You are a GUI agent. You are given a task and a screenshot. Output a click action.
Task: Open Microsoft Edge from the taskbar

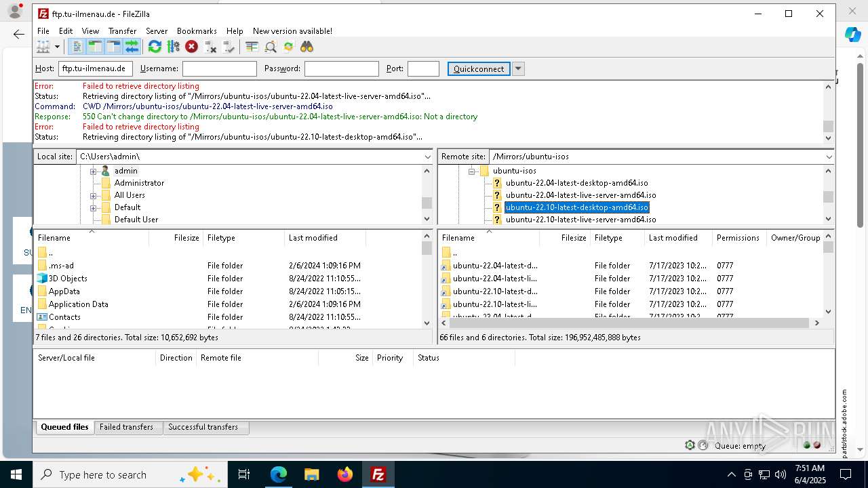[279, 474]
